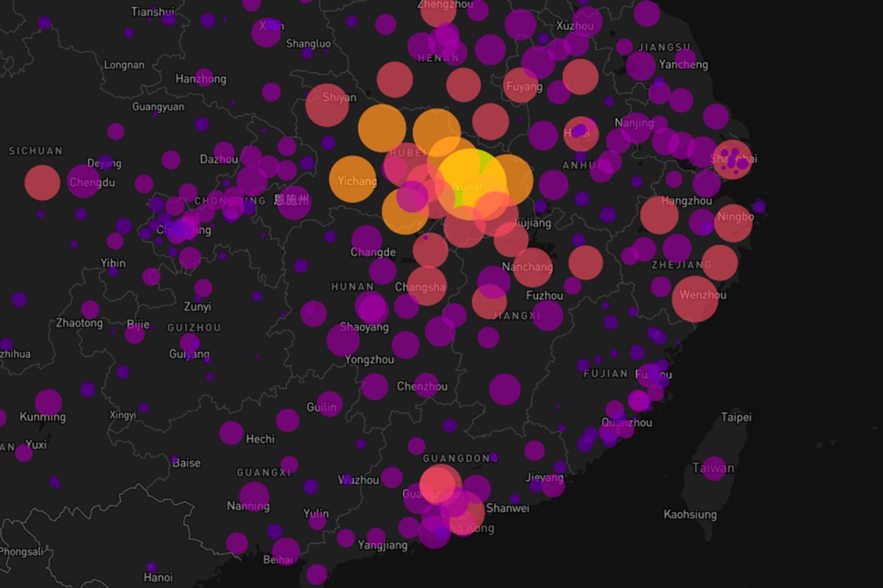The height and width of the screenshot is (588, 883).
Task: Select the orange Yichang circle
Action: click(x=352, y=179)
